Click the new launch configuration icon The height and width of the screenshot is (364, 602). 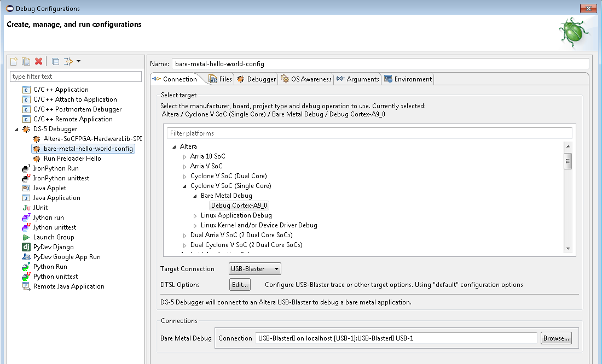click(x=14, y=61)
